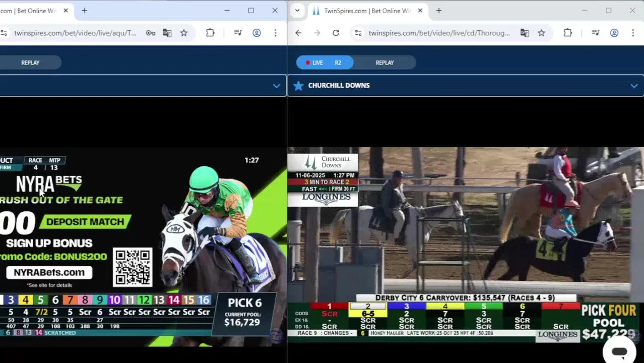Switch to LIVE R2 video mode
This screenshot has width=644, height=363.
(325, 63)
